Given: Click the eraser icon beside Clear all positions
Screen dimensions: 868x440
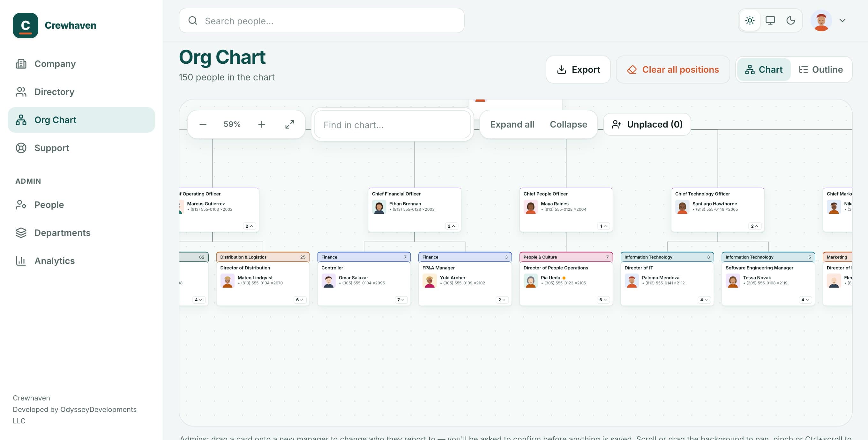Looking at the screenshot, I should 632,70.
